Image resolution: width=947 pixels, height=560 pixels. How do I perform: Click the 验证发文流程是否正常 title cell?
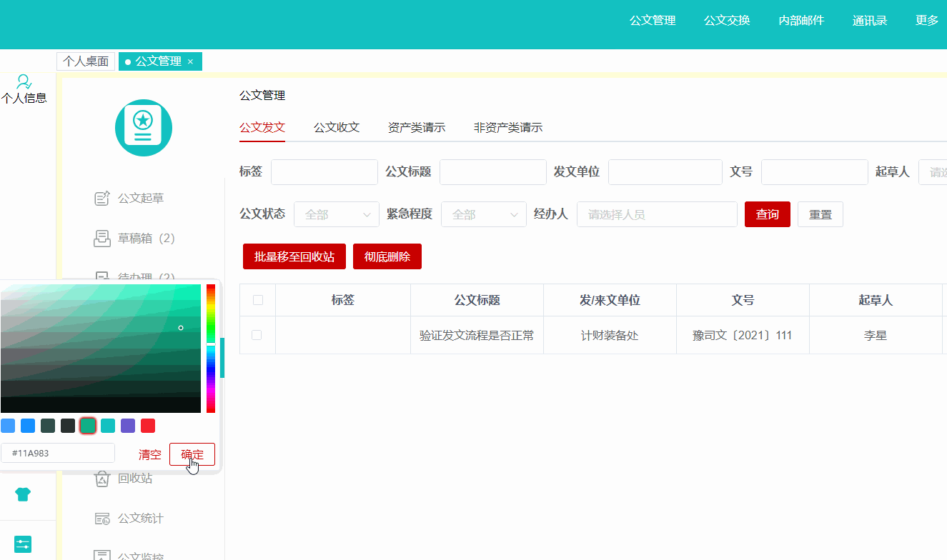[477, 335]
